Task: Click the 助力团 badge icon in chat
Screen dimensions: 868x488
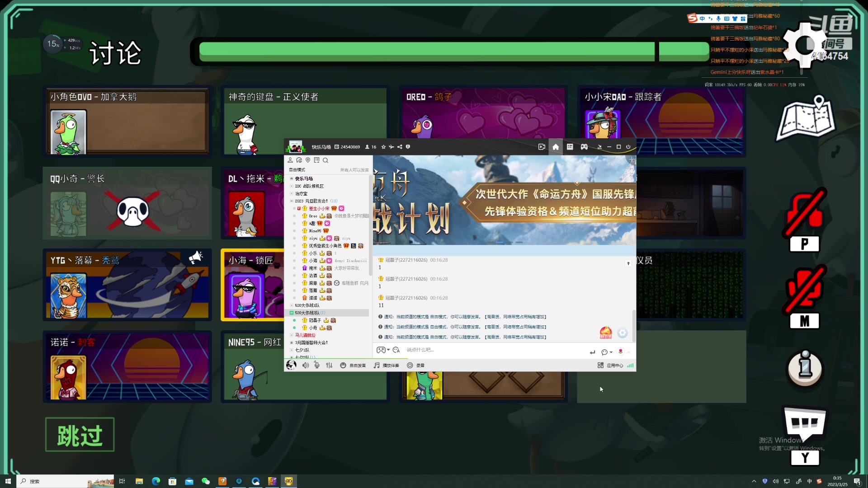Action: point(606,333)
